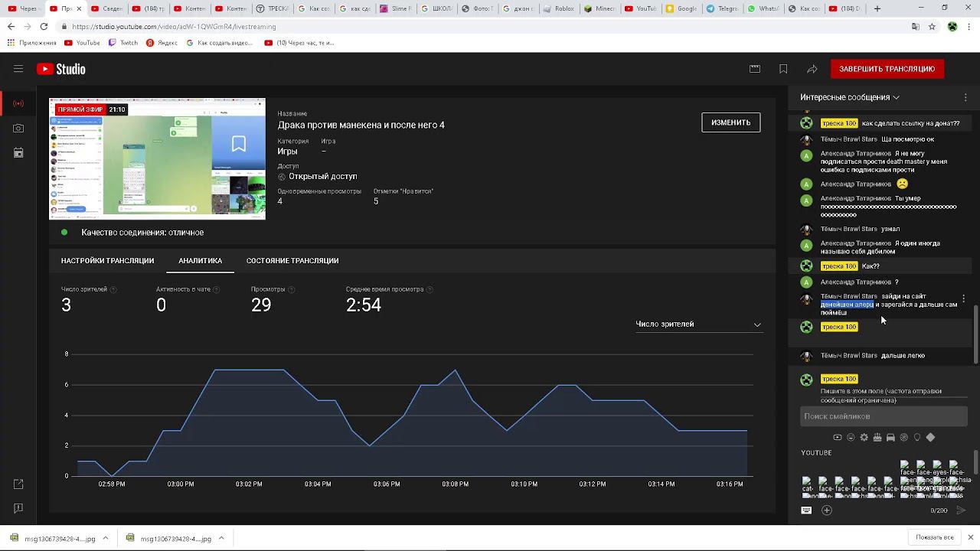The width and height of the screenshot is (980, 551).
Task: Click the share stream arrow icon
Action: (812, 69)
